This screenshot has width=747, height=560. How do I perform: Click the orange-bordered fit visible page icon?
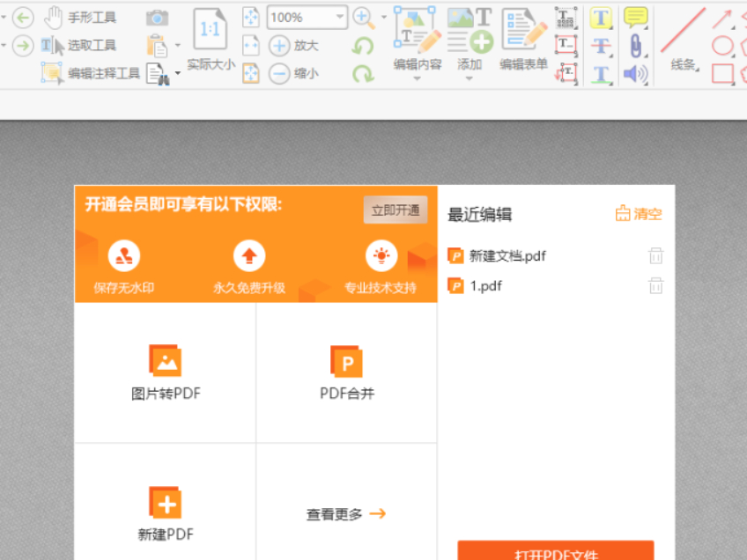(250, 74)
